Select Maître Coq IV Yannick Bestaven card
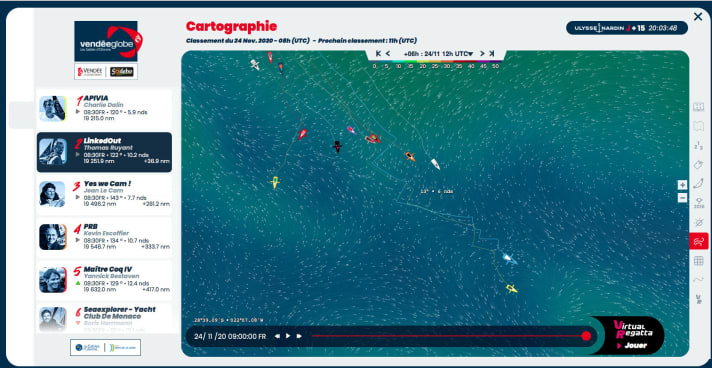712x368 pixels. 104,280
